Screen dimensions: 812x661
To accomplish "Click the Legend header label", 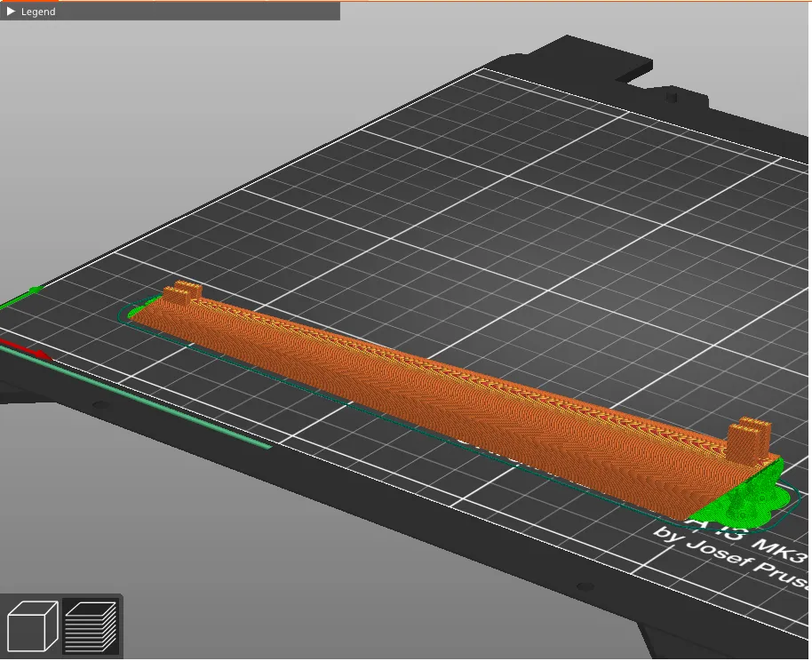I will coord(38,12).
